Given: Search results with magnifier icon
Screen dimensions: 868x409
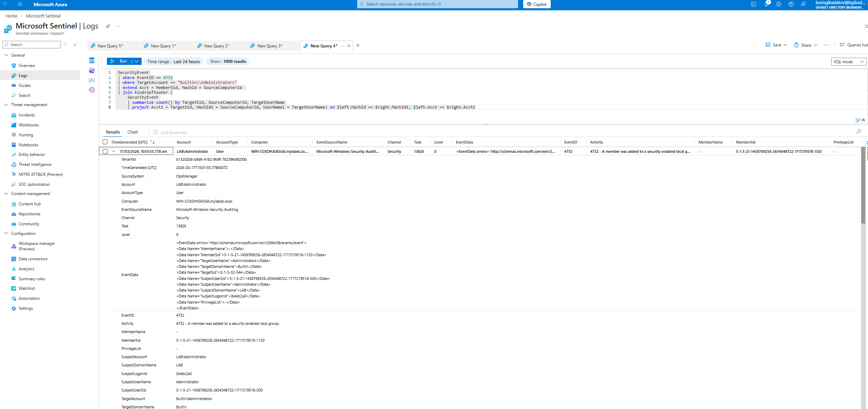Looking at the screenshot, I should 858,132.
